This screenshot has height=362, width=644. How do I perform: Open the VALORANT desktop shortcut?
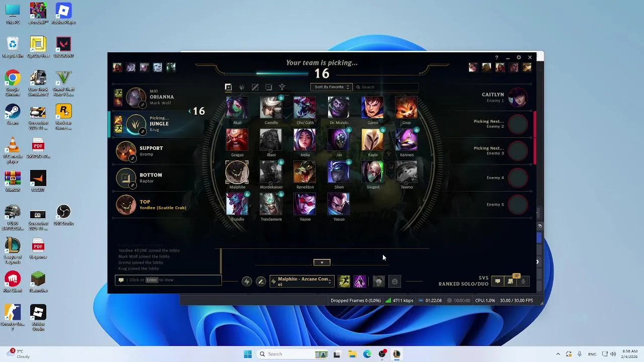pyautogui.click(x=63, y=47)
